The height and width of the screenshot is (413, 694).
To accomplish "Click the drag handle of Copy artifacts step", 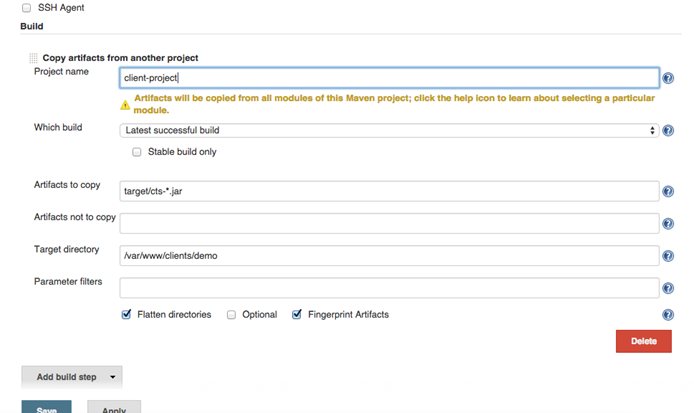I will 33,58.
